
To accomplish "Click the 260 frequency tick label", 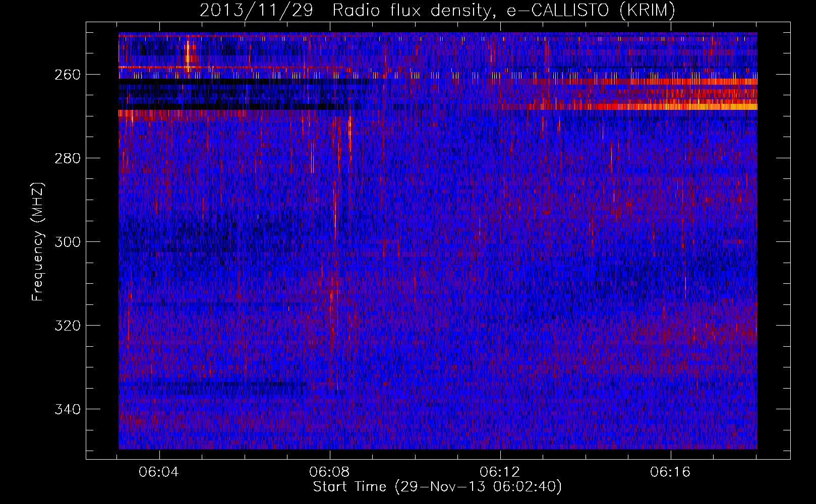I will [67, 75].
